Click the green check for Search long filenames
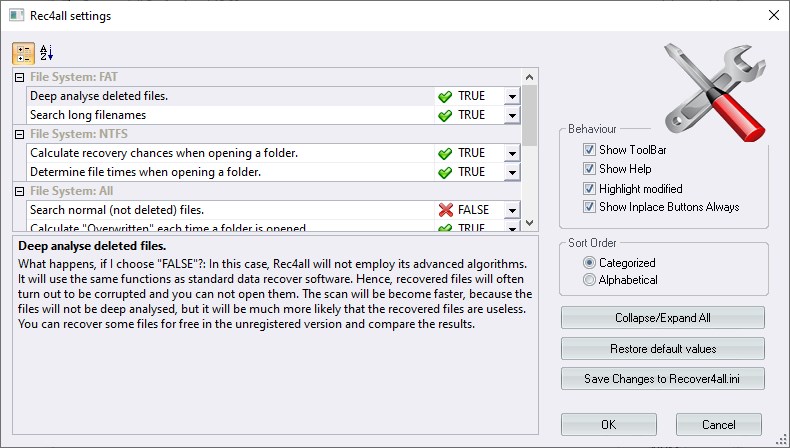Viewport: 790px width, 448px height. pyautogui.click(x=444, y=115)
